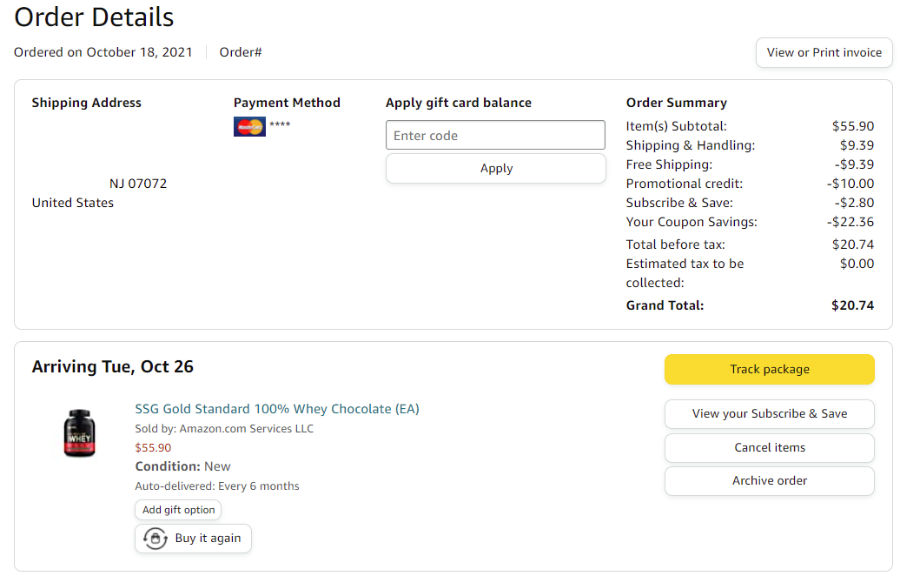
Task: Apply the gift card balance
Action: click(495, 169)
